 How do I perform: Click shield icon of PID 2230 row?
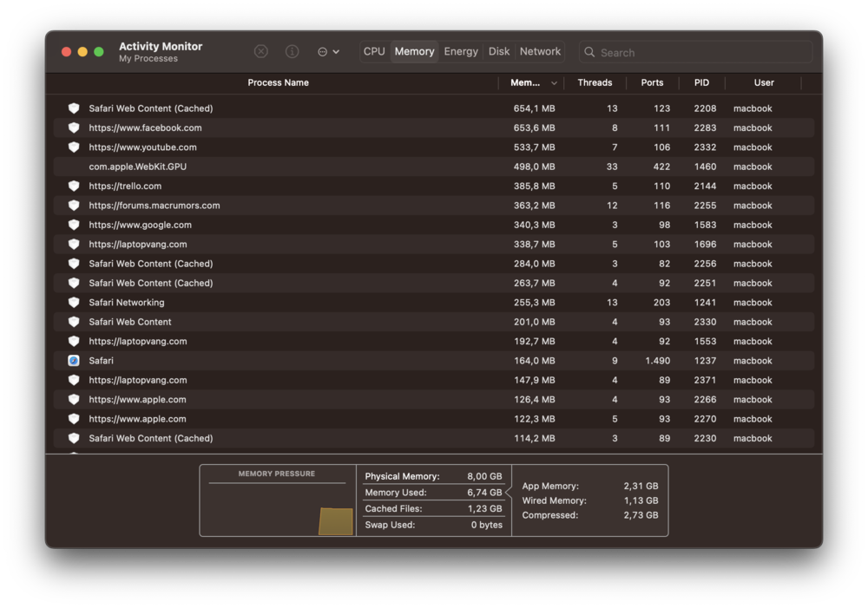pyautogui.click(x=74, y=438)
